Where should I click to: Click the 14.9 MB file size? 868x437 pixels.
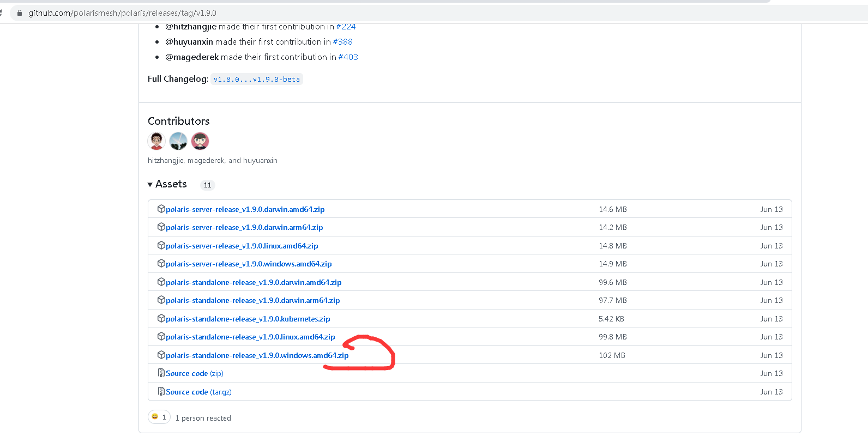coord(613,264)
